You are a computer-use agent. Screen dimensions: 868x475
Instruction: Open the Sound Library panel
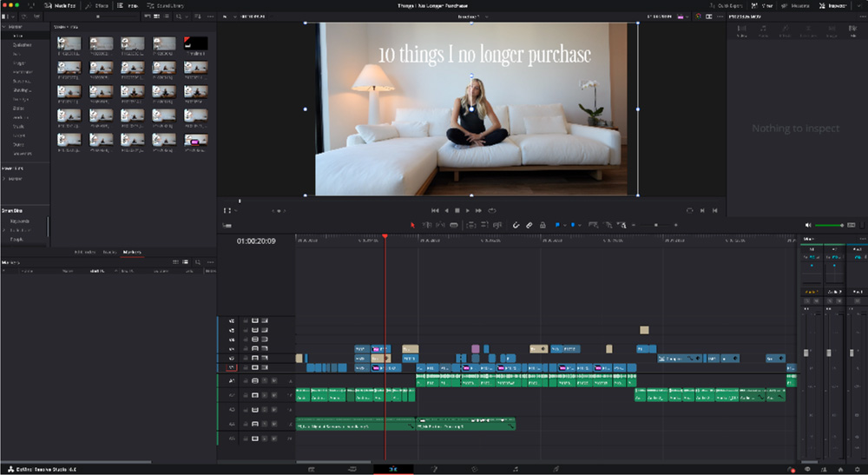click(x=163, y=5)
